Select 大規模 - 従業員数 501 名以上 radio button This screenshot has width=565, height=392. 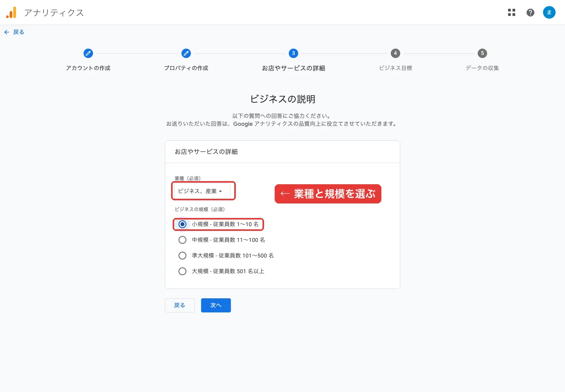click(182, 271)
